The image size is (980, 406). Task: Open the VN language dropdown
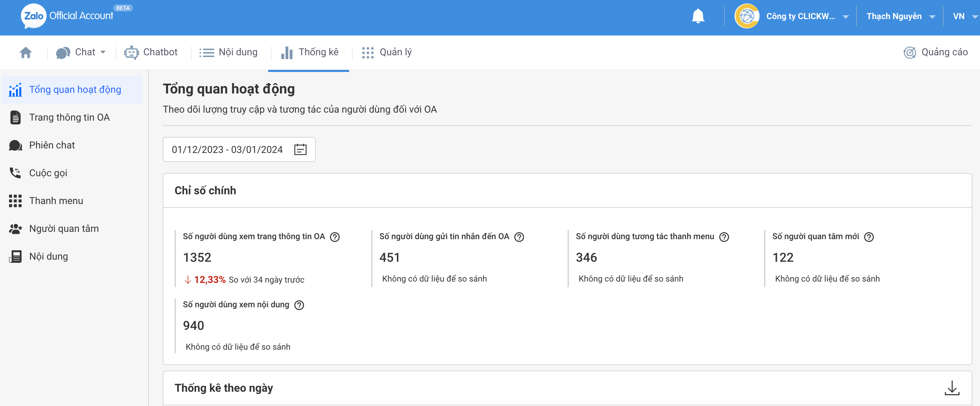coord(965,16)
